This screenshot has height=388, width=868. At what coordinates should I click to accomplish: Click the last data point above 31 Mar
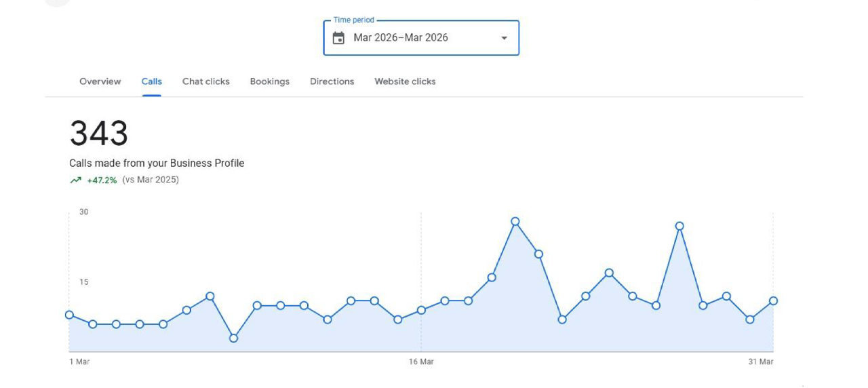coord(773,300)
